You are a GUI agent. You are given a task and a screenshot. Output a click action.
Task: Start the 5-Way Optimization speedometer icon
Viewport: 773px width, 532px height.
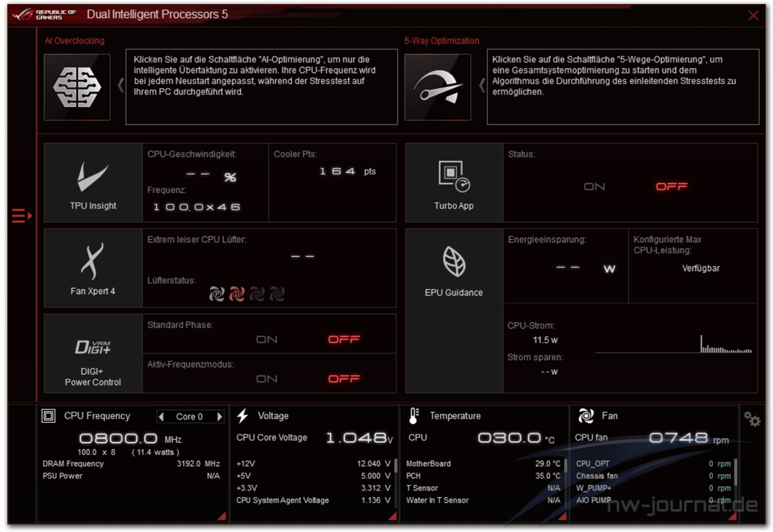click(x=437, y=88)
